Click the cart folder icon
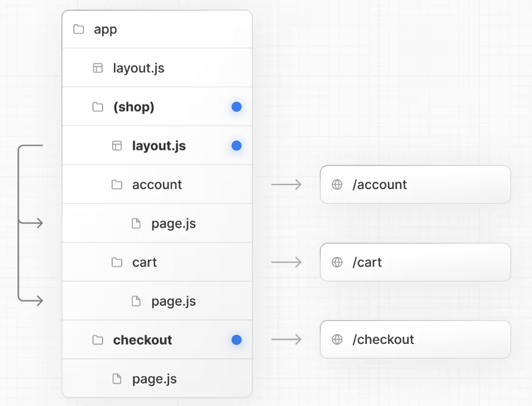The image size is (532, 406). coord(117,262)
